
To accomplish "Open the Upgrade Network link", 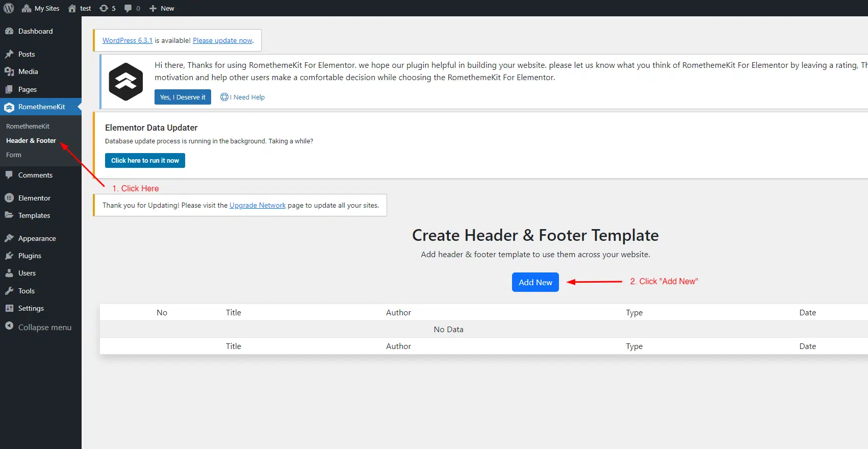I will click(258, 205).
